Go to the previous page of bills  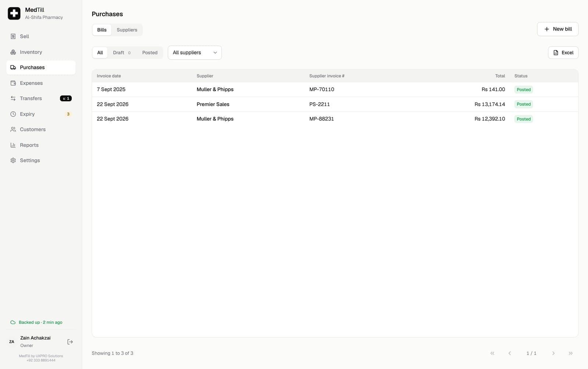[x=510, y=353]
